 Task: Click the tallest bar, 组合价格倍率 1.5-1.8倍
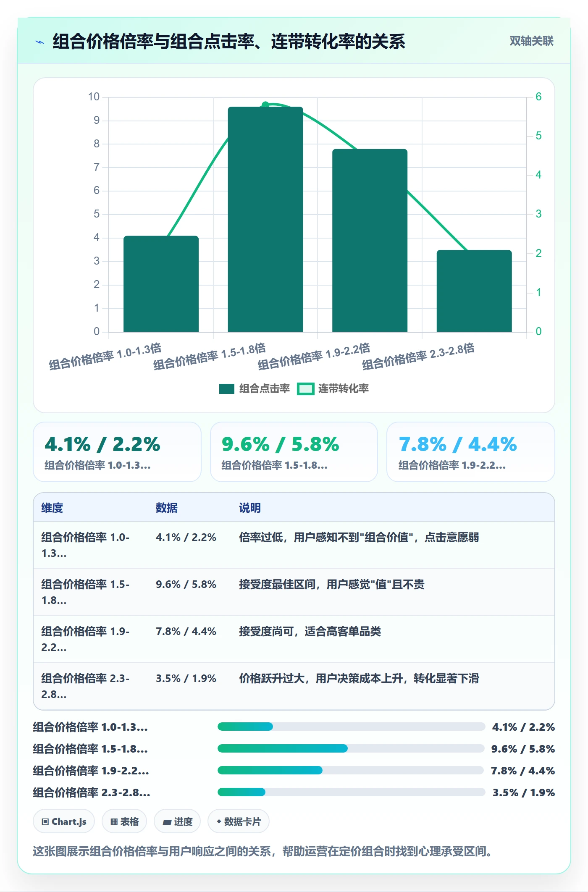(265, 219)
